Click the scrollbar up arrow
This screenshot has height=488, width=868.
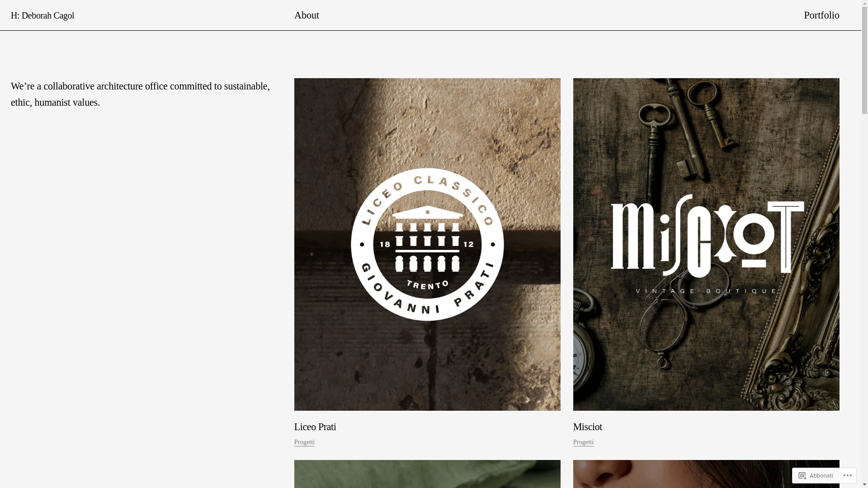point(864,4)
